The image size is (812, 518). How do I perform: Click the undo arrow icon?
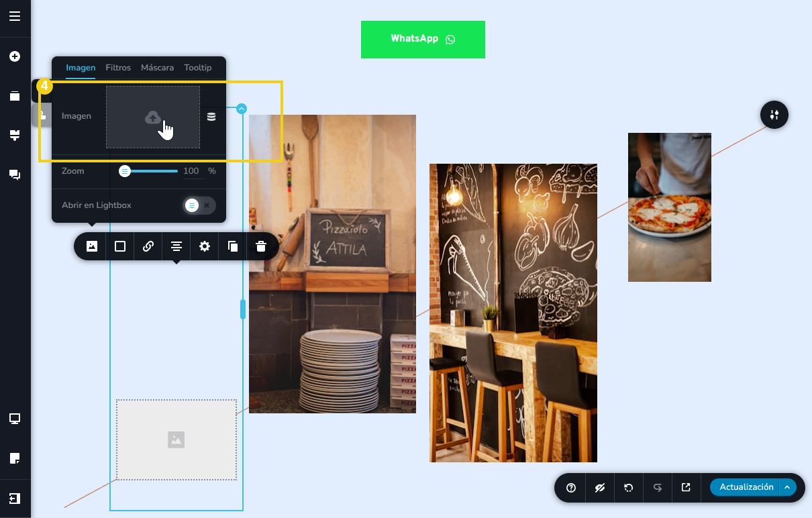click(629, 488)
